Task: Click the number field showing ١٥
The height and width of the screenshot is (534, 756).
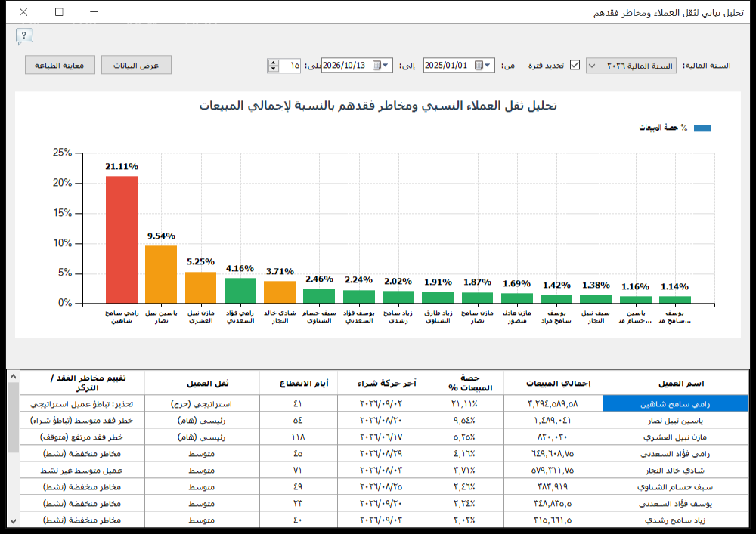Action: click(x=290, y=66)
